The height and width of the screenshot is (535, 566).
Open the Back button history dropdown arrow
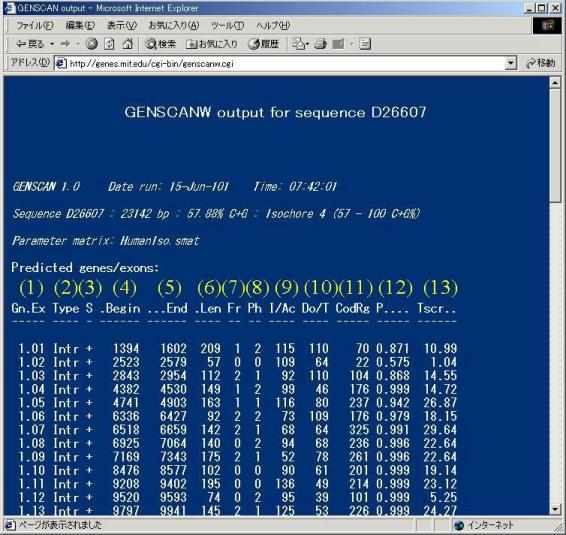pos(52,44)
